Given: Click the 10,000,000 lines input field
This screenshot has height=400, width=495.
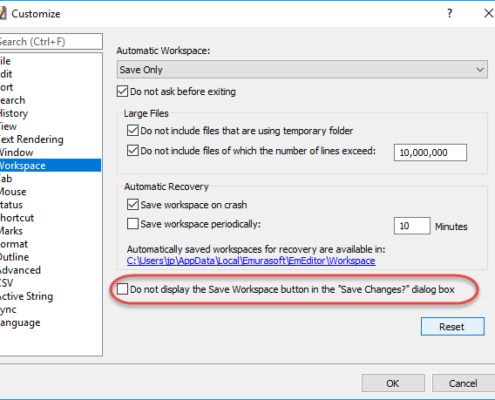Looking at the screenshot, I should tap(430, 153).
